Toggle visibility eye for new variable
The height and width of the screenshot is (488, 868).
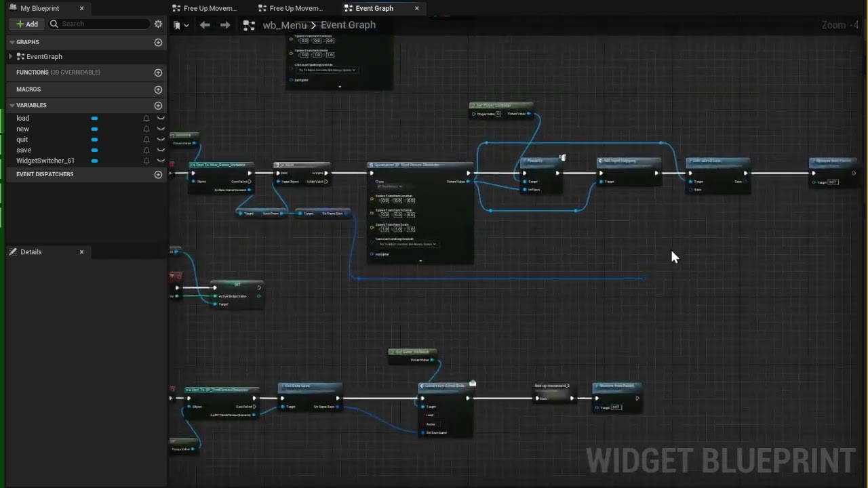tap(161, 129)
